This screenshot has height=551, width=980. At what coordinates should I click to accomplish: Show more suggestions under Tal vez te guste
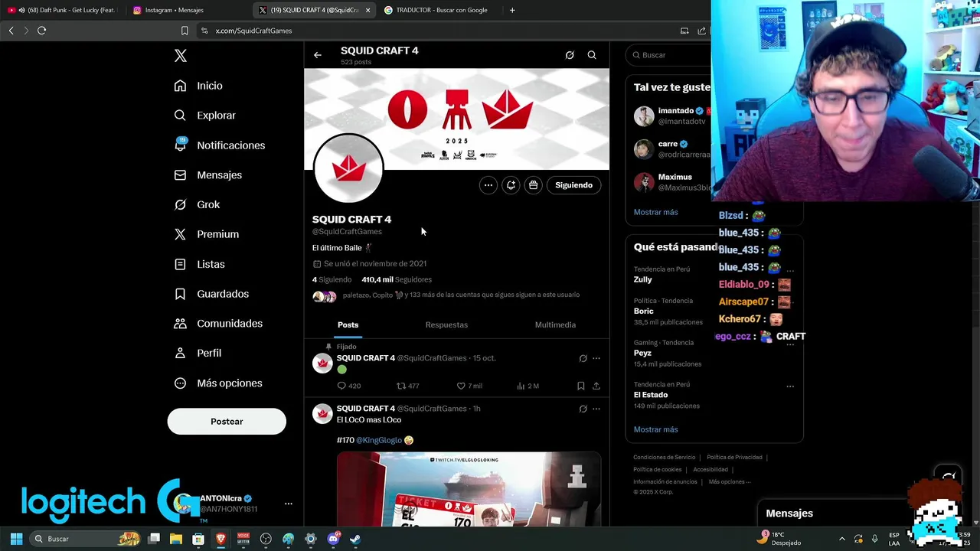click(x=655, y=212)
